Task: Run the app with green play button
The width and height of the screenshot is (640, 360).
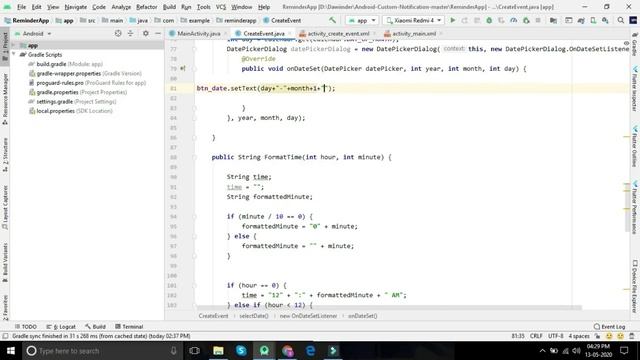Action: coord(452,20)
